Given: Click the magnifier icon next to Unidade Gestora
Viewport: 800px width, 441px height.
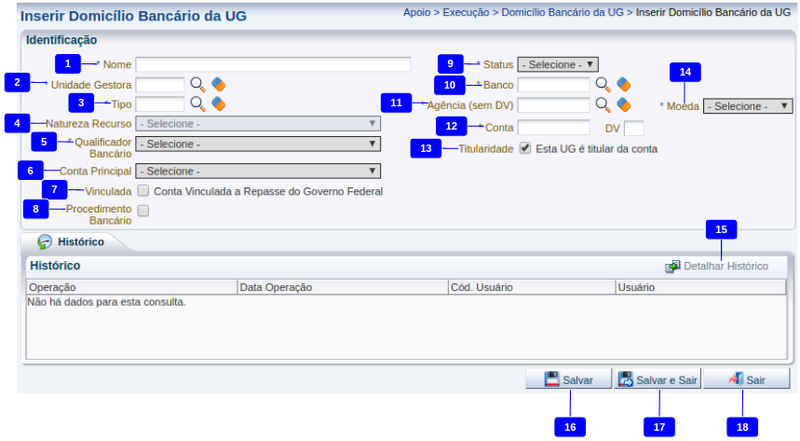Looking at the screenshot, I should [x=197, y=84].
